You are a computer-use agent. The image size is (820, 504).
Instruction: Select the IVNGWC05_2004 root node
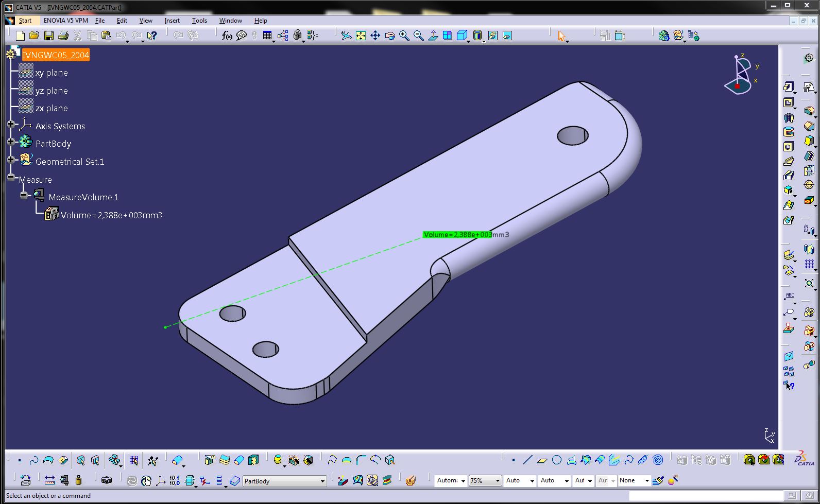point(56,55)
